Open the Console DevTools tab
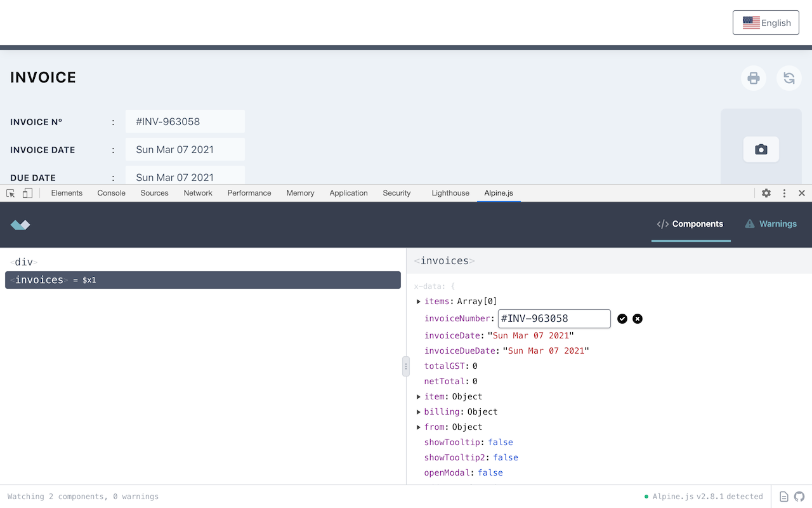This screenshot has height=508, width=812. point(111,192)
